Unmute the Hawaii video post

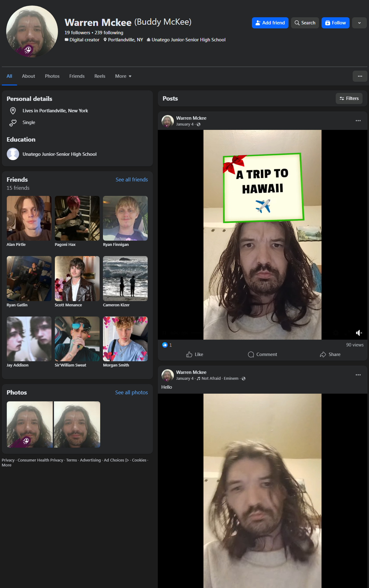coord(359,333)
